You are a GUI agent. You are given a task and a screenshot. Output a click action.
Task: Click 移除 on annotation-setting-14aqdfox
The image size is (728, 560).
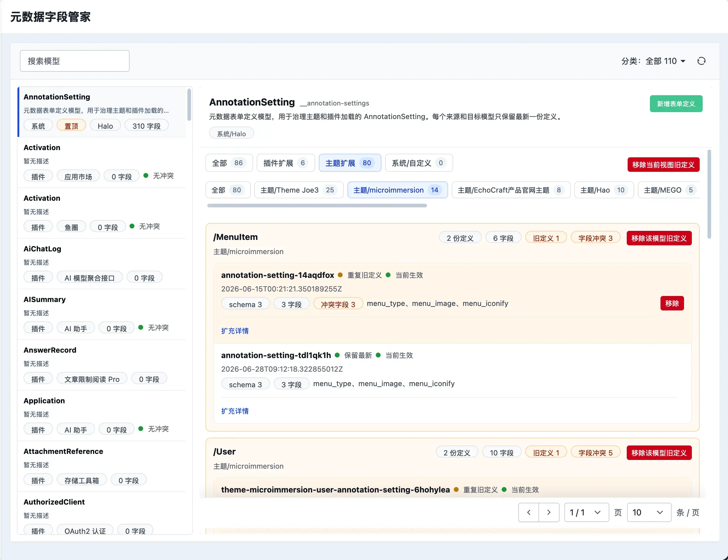pos(672,303)
